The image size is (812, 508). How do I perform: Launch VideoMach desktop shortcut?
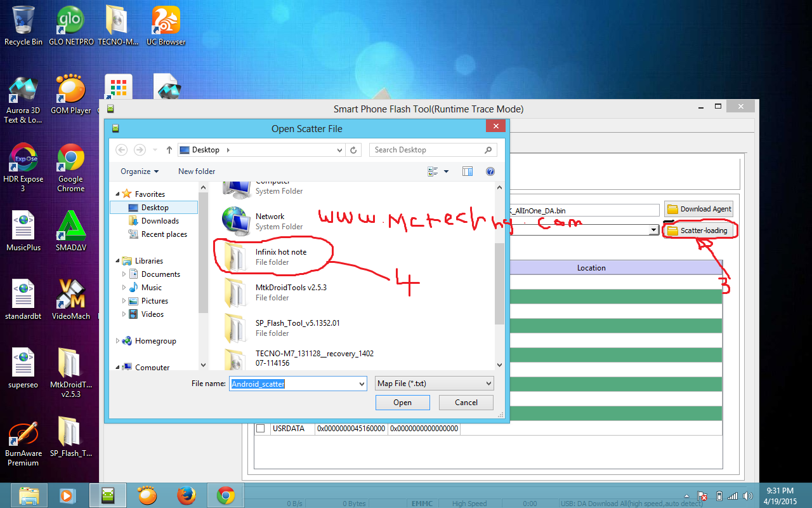click(71, 300)
